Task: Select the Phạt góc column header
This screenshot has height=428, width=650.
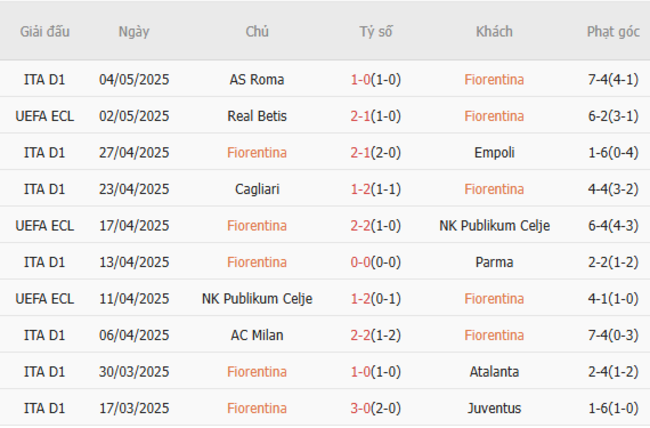Action: coord(613,31)
